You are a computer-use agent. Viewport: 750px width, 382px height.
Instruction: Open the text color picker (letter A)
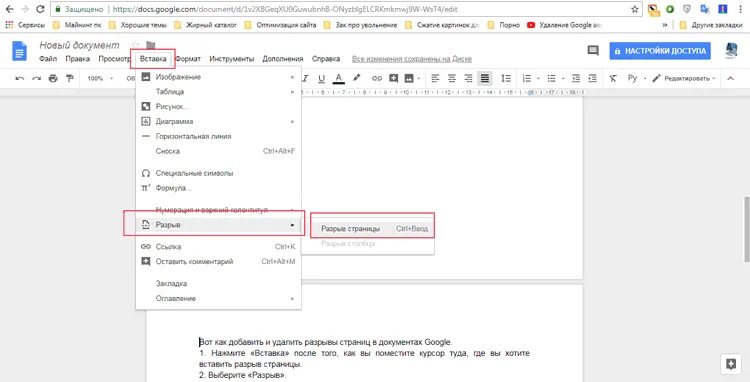pyautogui.click(x=339, y=78)
